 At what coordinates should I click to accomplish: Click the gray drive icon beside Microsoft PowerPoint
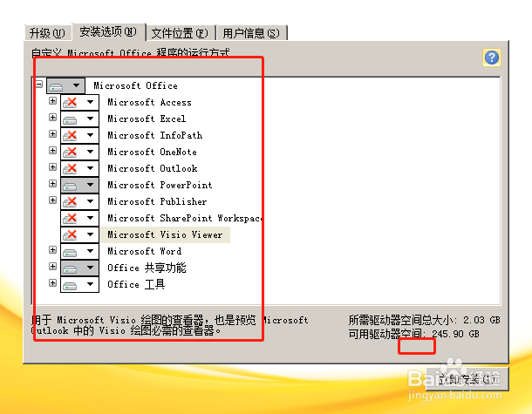coord(70,186)
